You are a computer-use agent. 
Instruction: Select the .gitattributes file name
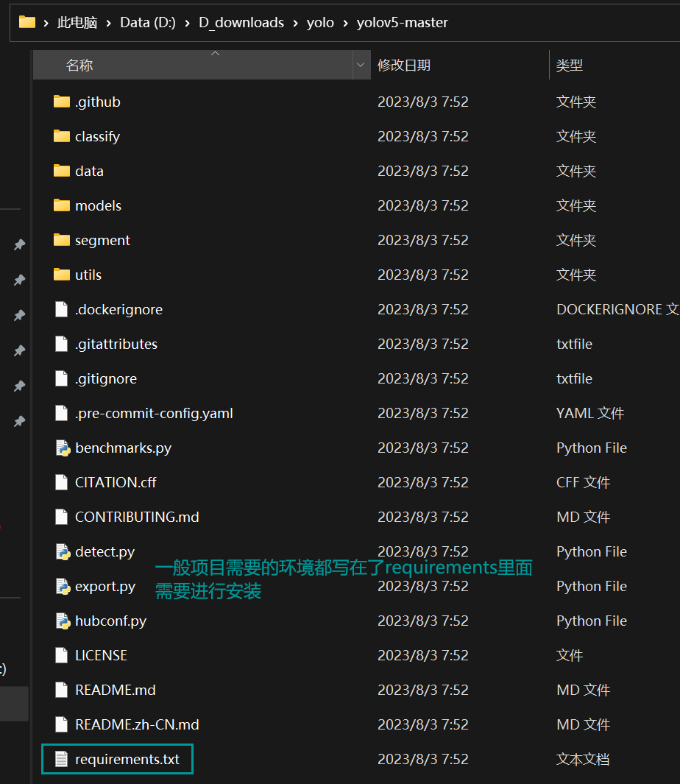pyautogui.click(x=116, y=344)
